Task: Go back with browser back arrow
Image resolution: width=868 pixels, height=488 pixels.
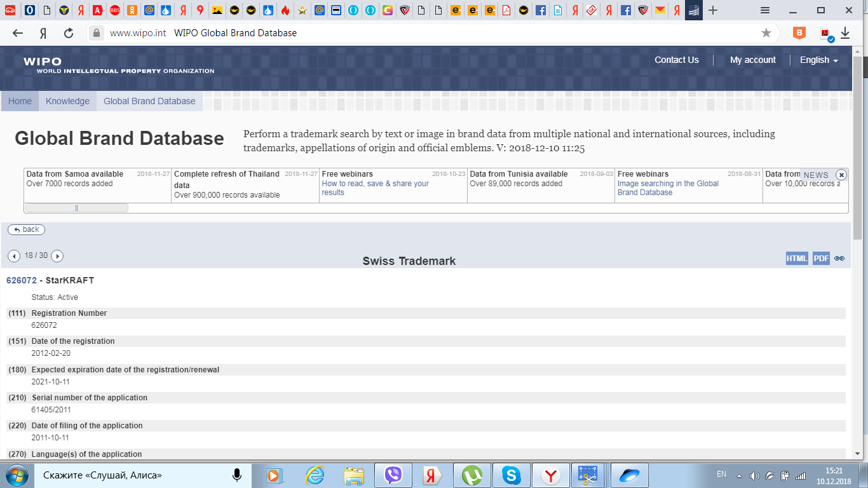Action: 18,33
